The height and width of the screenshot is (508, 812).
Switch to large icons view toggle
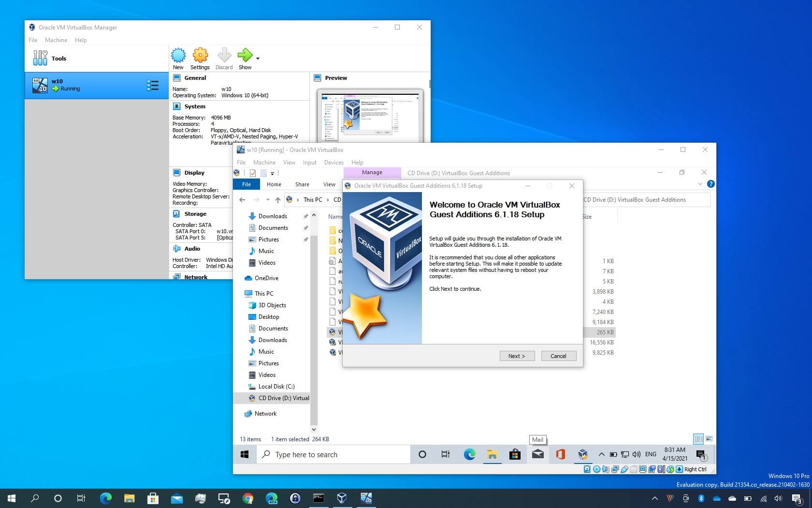coord(709,439)
